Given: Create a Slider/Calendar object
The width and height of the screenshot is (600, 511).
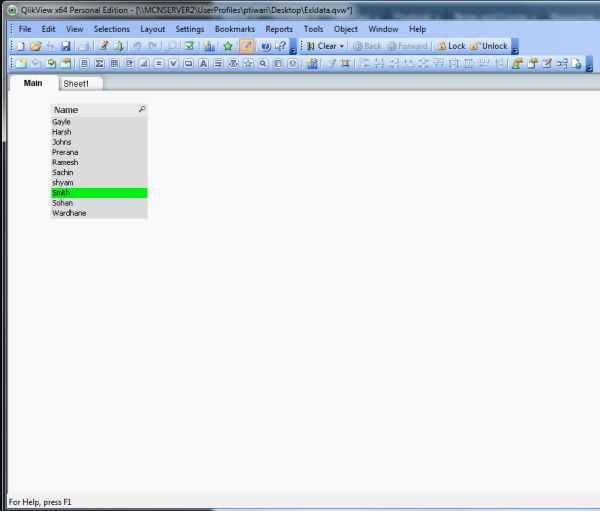Looking at the screenshot, I should point(233,64).
